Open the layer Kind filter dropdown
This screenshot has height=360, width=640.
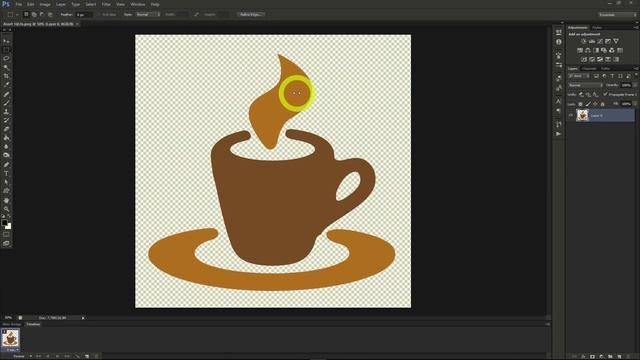[x=578, y=76]
